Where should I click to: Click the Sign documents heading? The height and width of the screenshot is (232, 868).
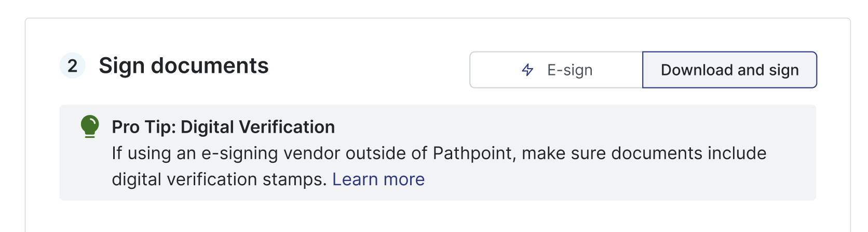184,66
